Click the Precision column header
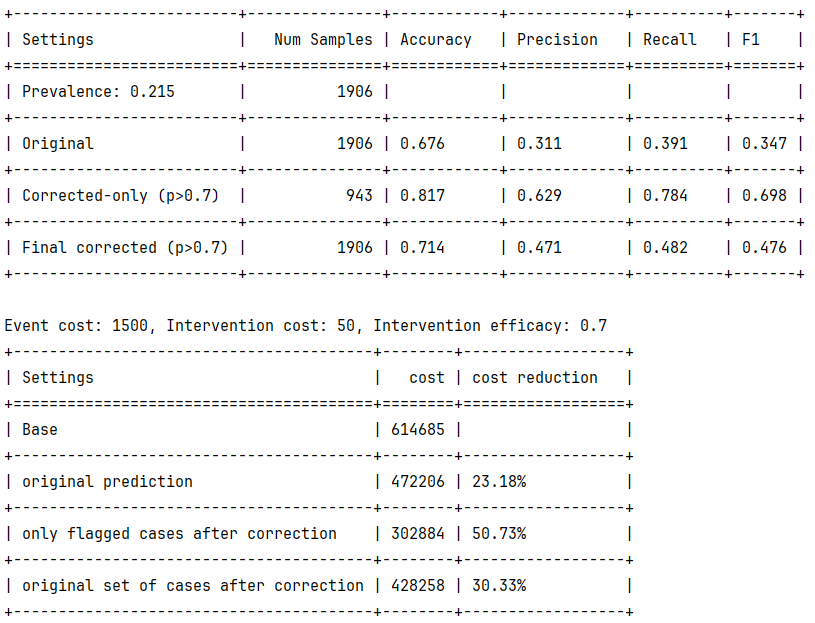The height and width of the screenshot is (623, 815). pos(557,40)
